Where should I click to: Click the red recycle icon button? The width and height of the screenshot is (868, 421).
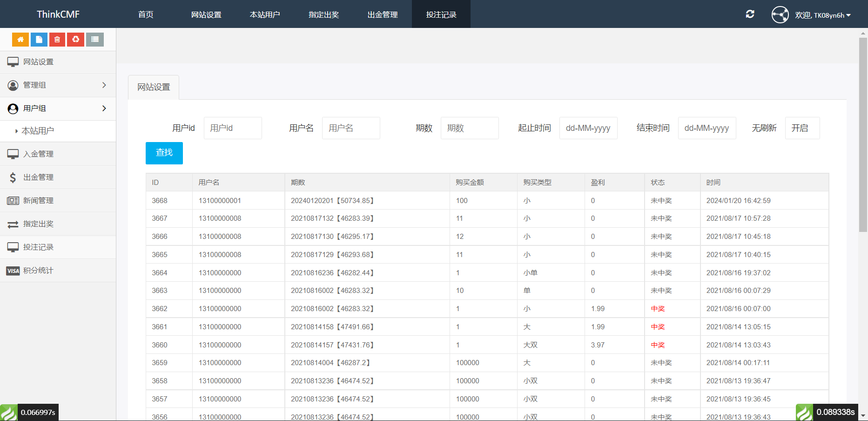click(x=76, y=40)
